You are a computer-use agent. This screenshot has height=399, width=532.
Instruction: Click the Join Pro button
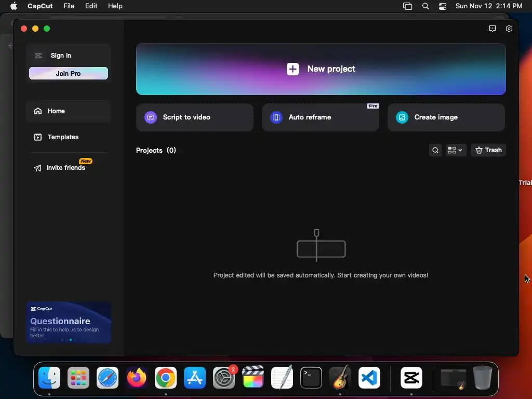point(69,73)
